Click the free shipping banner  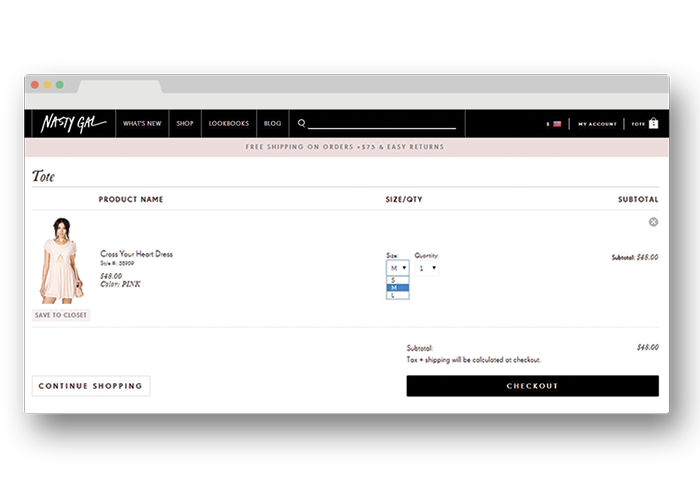346,147
